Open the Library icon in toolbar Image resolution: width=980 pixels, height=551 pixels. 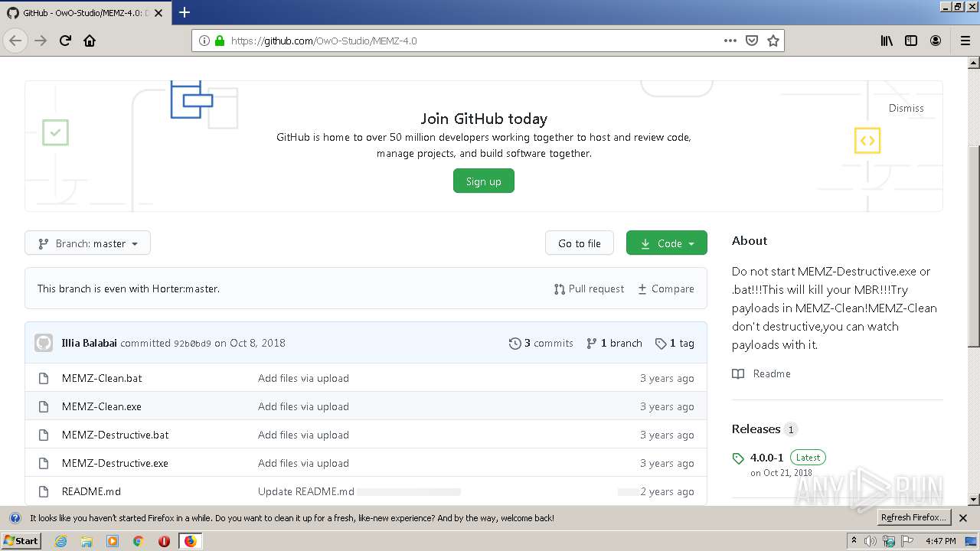coord(887,41)
